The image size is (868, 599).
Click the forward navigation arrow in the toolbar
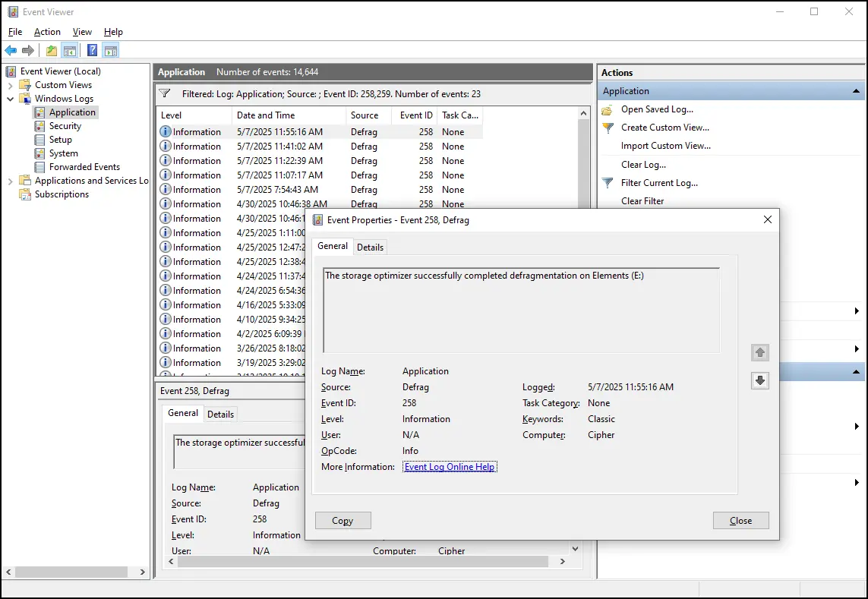(x=28, y=50)
